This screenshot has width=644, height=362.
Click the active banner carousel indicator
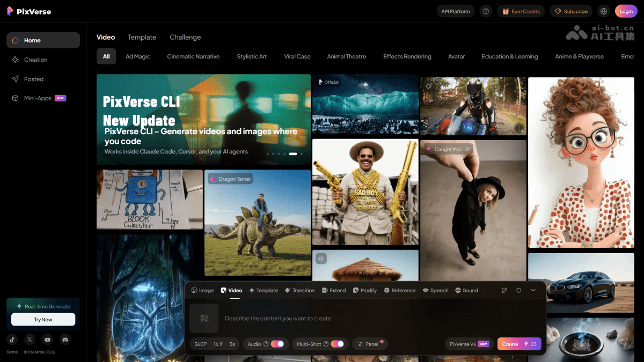coord(293,154)
